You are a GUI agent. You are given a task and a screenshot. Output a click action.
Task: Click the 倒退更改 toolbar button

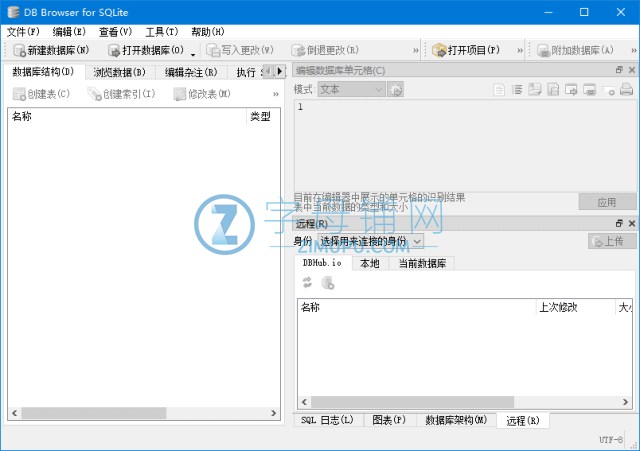point(325,50)
